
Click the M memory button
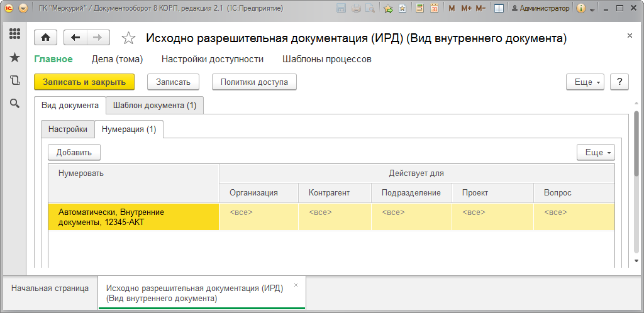pyautogui.click(x=452, y=8)
